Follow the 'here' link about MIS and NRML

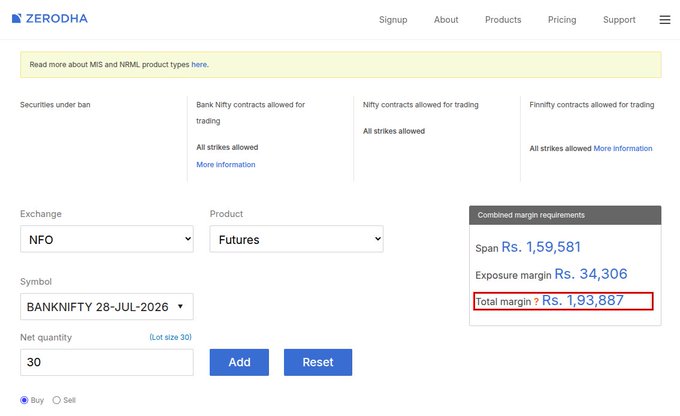click(x=199, y=65)
